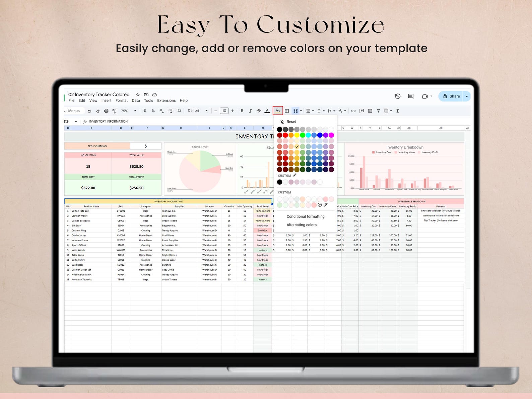Click the create filter funnel icon
Screen dimensions: 532x399
pos(378,111)
